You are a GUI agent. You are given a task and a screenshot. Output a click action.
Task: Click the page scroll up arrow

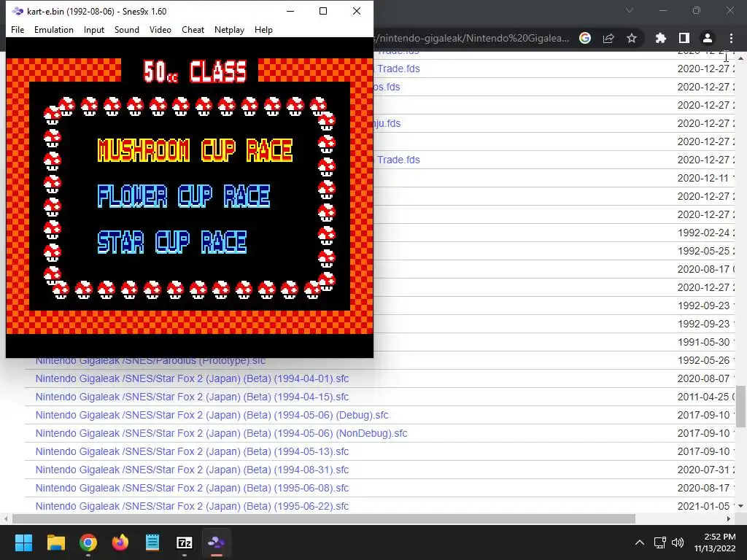click(x=741, y=58)
